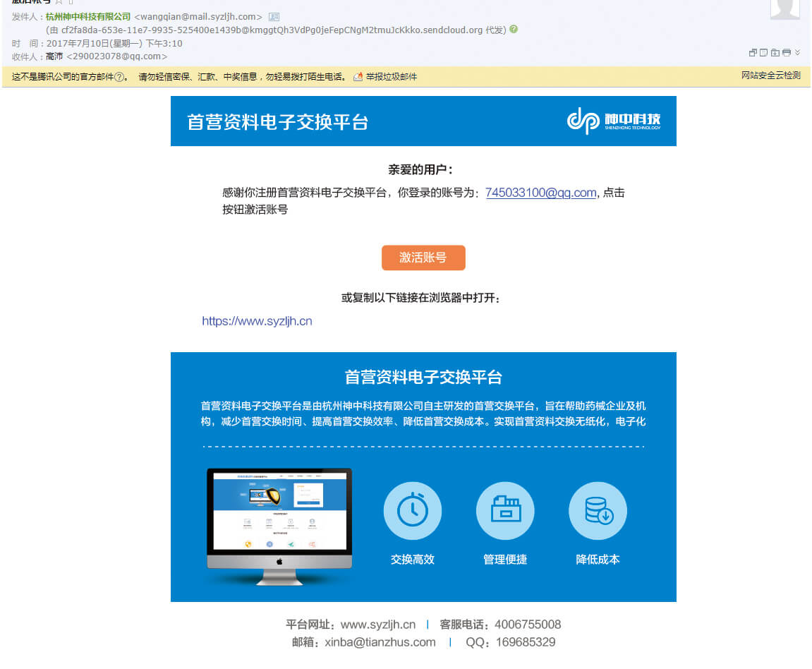Click the date 2017年7月10日 text
This screenshot has width=812, height=669.
pos(77,44)
